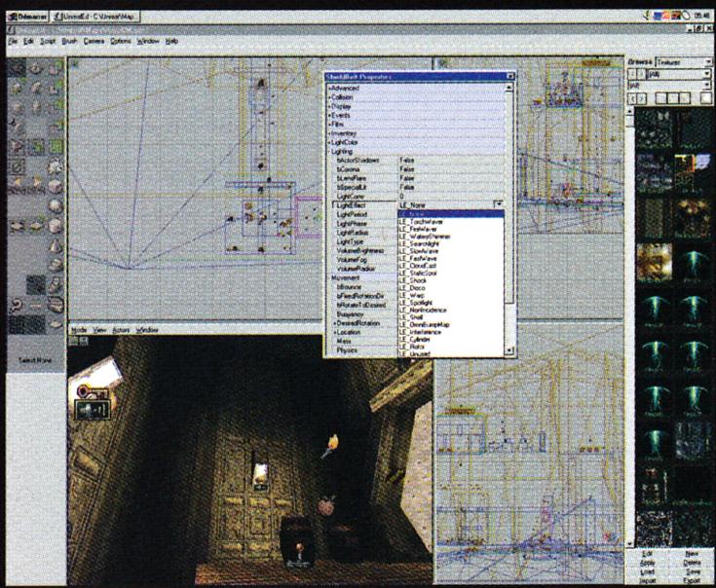Image resolution: width=716 pixels, height=588 pixels.
Task: Click the corner icon of the top-left wireframe viewport
Action: [x=74, y=64]
